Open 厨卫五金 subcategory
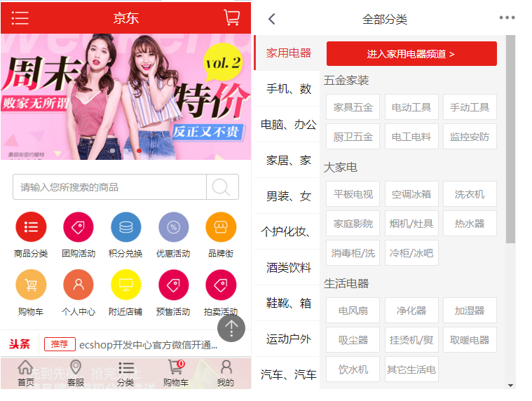 353,137
